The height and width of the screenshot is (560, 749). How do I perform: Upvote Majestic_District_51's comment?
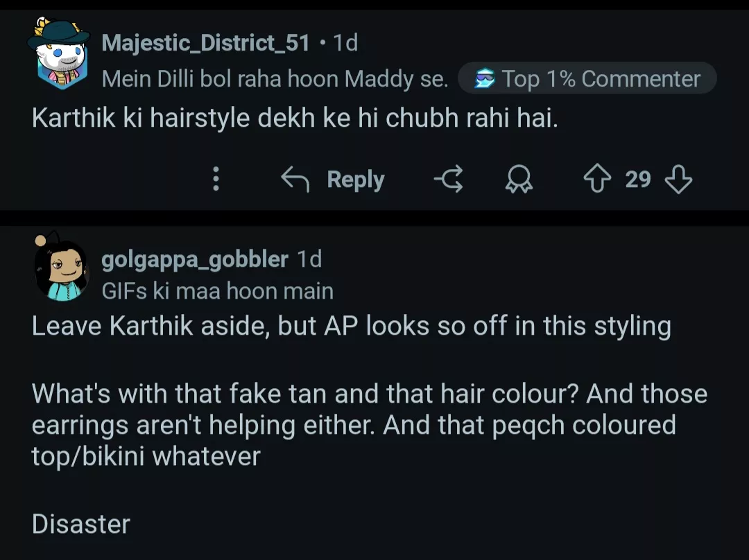(x=596, y=180)
